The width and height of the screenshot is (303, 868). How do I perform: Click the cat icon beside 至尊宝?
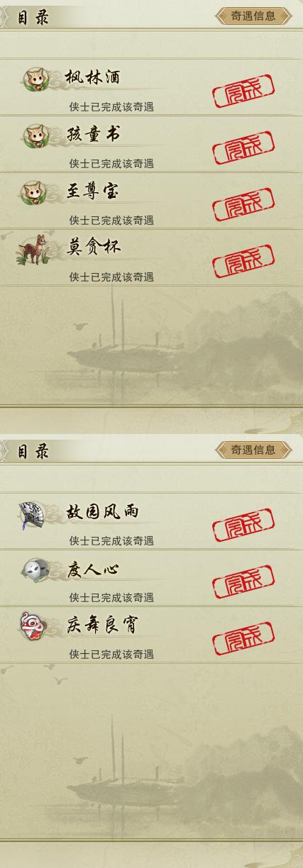[34, 193]
